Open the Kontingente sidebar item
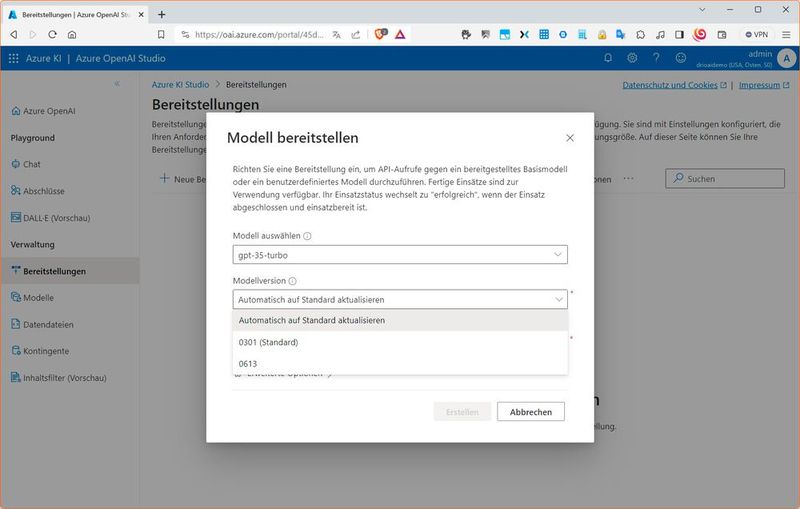The height and width of the screenshot is (509, 800). [46, 351]
